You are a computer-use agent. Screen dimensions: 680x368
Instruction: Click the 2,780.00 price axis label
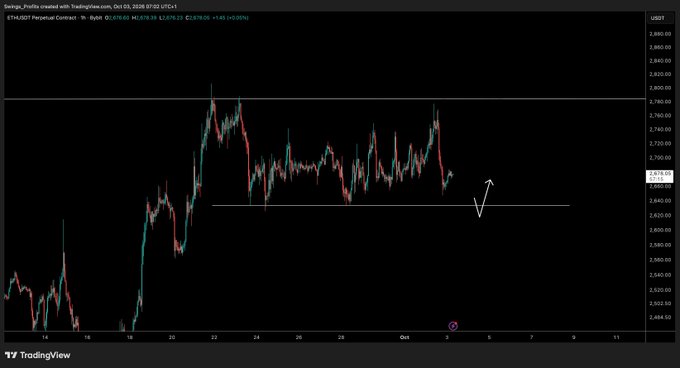(x=660, y=102)
